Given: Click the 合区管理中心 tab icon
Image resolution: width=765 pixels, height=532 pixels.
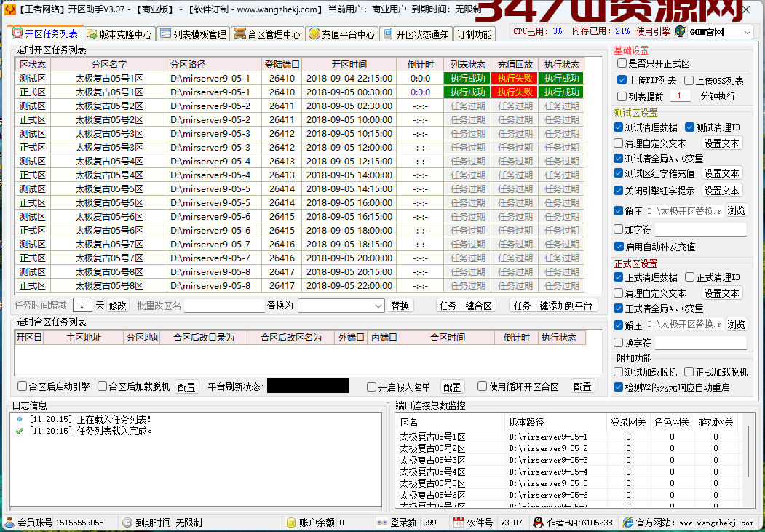Looking at the screenshot, I should [239, 34].
